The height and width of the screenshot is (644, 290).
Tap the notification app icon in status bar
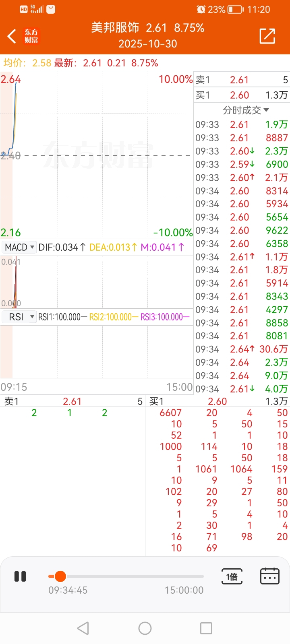tap(51, 9)
